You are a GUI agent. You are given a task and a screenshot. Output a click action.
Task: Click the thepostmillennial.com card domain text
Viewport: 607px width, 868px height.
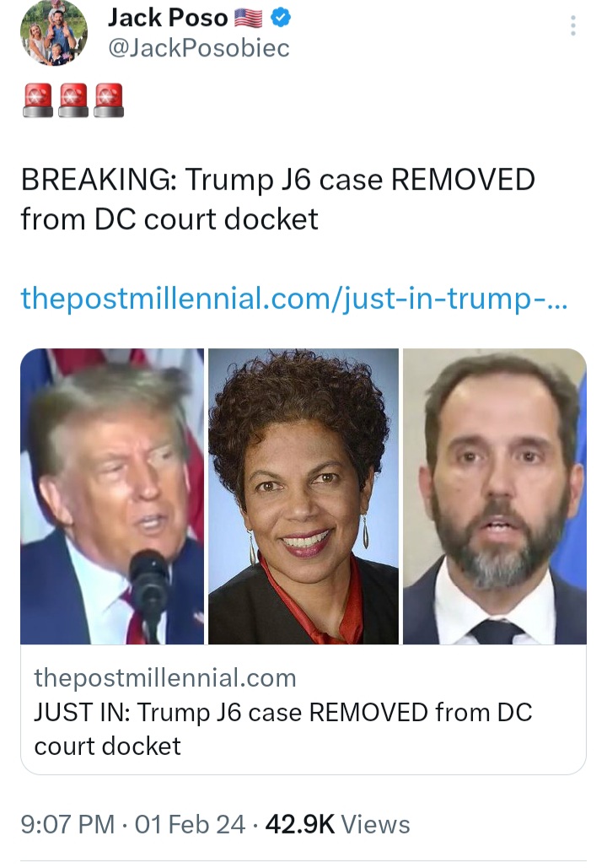tap(165, 678)
